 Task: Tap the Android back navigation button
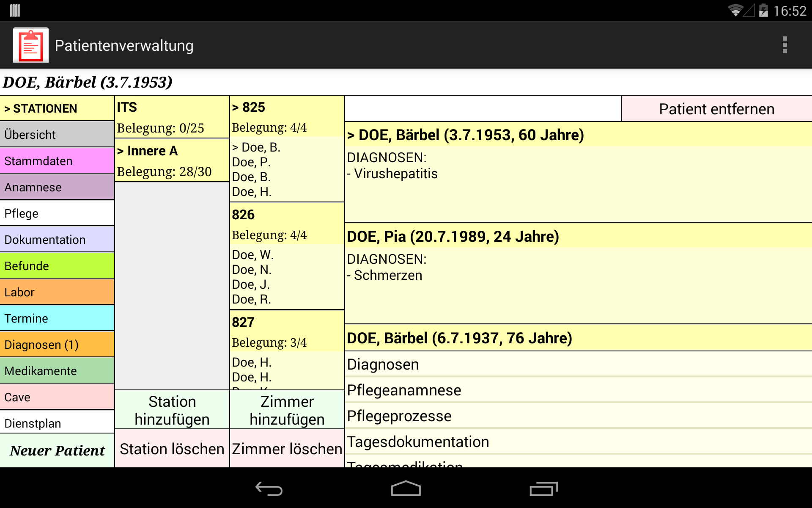(269, 489)
